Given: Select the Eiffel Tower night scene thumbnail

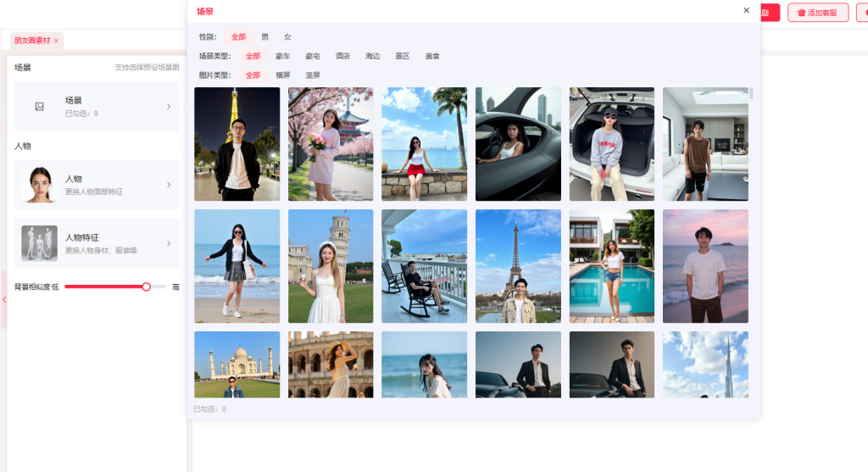Looking at the screenshot, I should coord(236,144).
